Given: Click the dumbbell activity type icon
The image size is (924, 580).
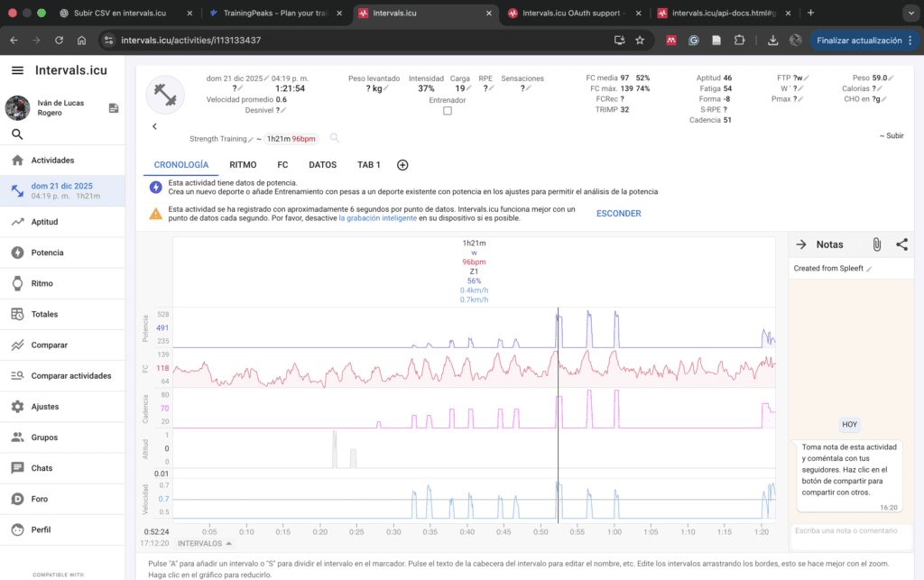Looking at the screenshot, I should 165,95.
